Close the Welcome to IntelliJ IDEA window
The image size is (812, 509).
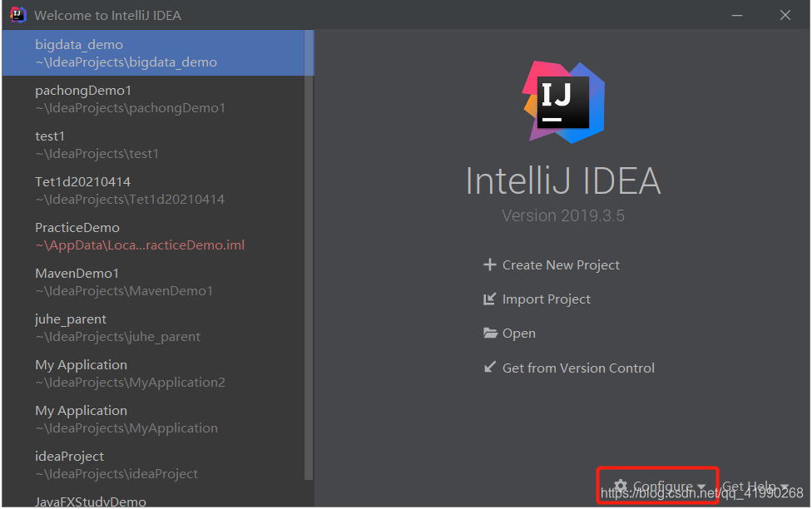click(x=785, y=15)
